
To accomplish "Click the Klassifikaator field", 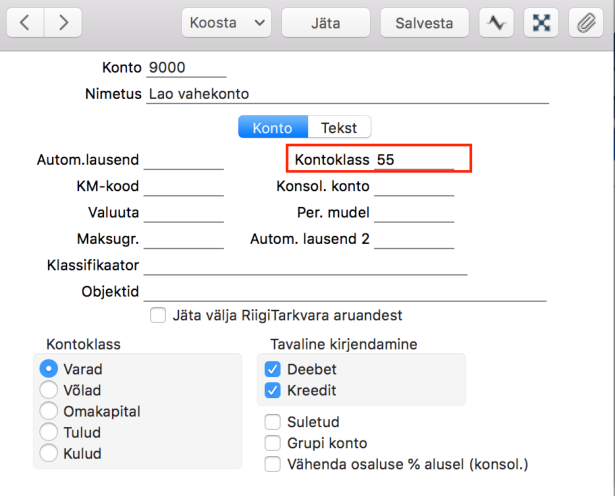I will [x=306, y=266].
